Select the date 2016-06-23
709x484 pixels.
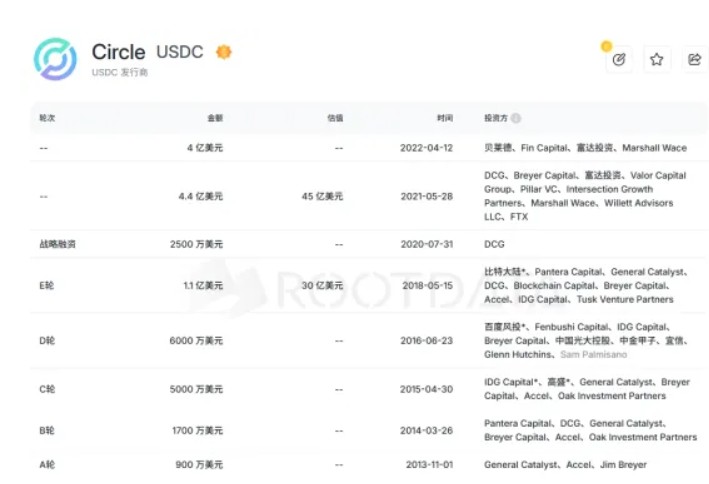click(x=426, y=341)
